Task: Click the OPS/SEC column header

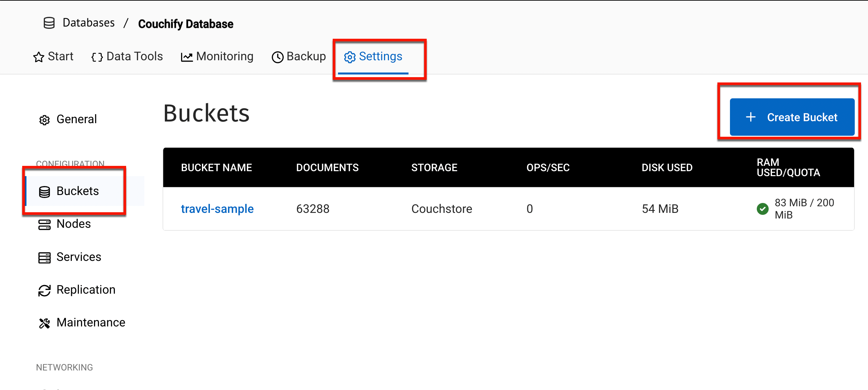Action: click(x=548, y=168)
